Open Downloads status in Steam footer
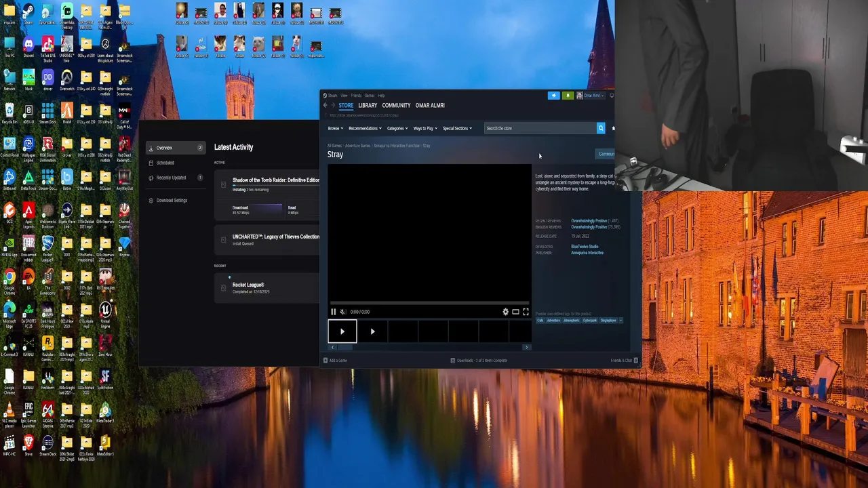Viewport: 868px width, 488px height. [x=479, y=361]
